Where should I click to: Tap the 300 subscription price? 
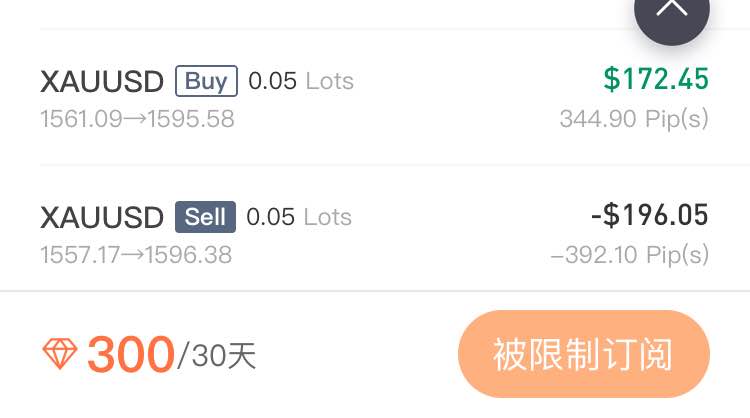[130, 354]
